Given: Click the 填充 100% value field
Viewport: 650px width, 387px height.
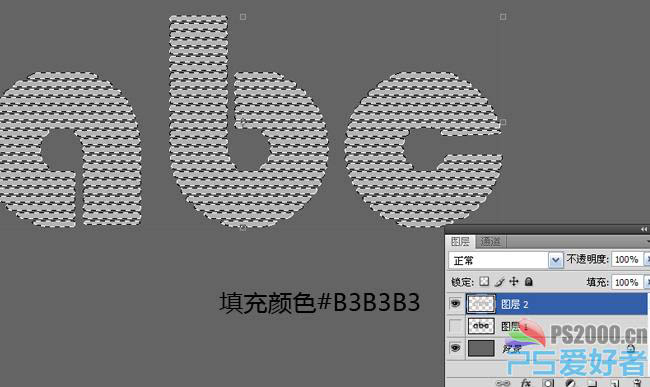Looking at the screenshot, I should (x=627, y=282).
